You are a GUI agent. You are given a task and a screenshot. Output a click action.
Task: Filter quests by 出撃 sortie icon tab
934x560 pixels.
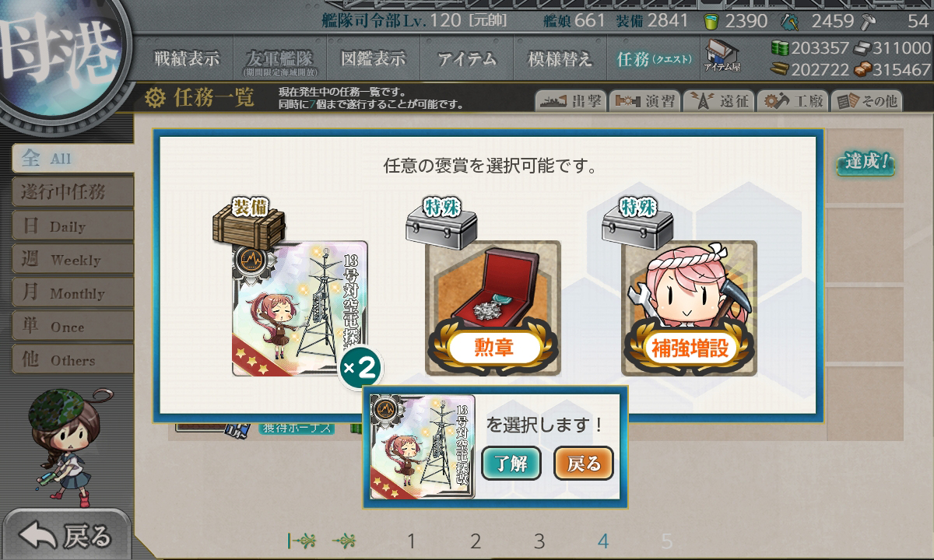pos(571,101)
